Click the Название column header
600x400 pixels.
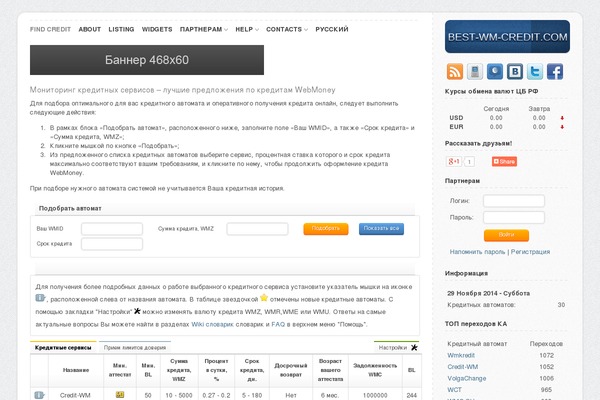tap(76, 370)
